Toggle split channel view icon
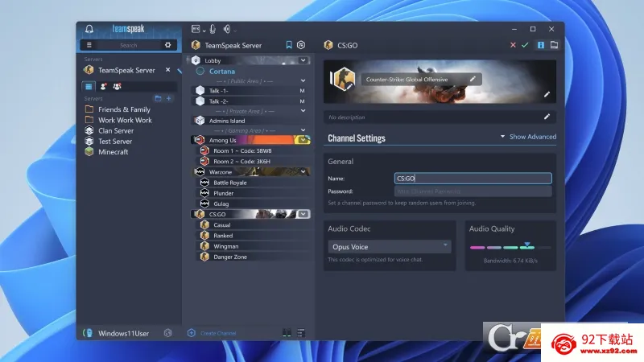The image size is (644, 362). (x=287, y=333)
